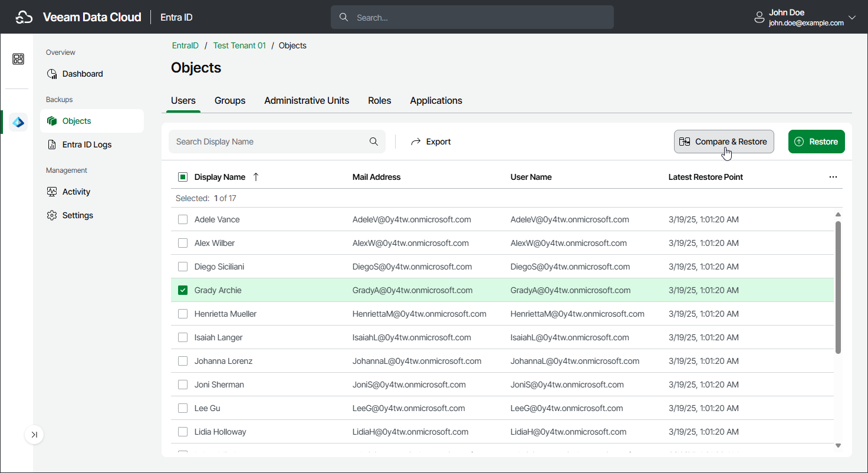Click user name LeeG@0y4tw.onmicrosoft.com
This screenshot has height=473, width=868.
coord(567,408)
